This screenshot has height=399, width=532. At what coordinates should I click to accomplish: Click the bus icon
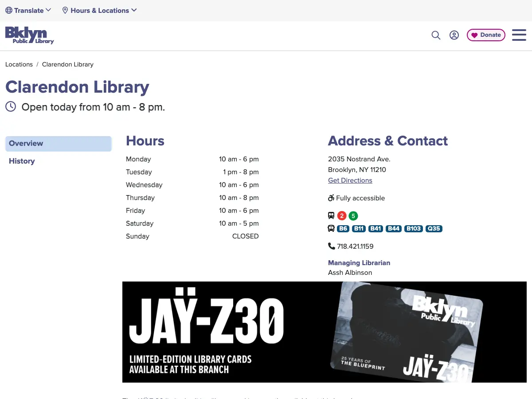click(331, 229)
